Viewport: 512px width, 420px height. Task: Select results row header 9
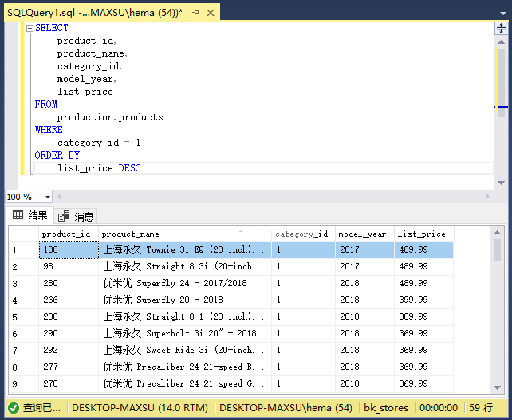tap(23, 384)
